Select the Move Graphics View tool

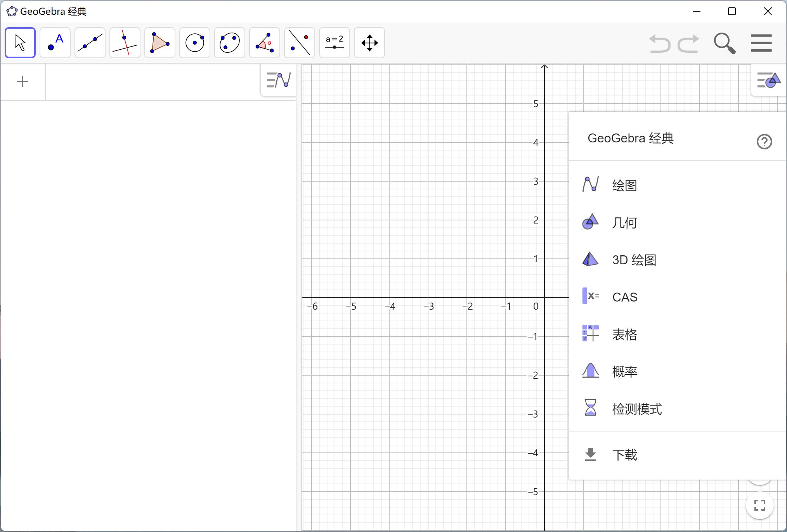coord(369,43)
